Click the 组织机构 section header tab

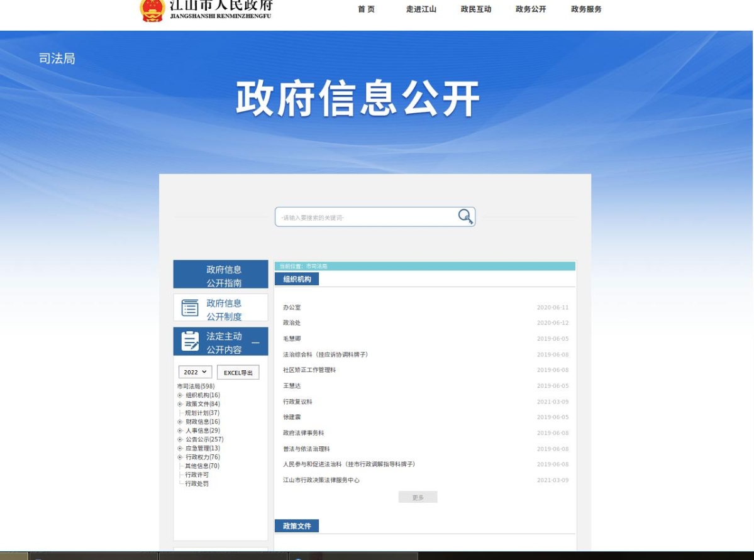point(297,279)
